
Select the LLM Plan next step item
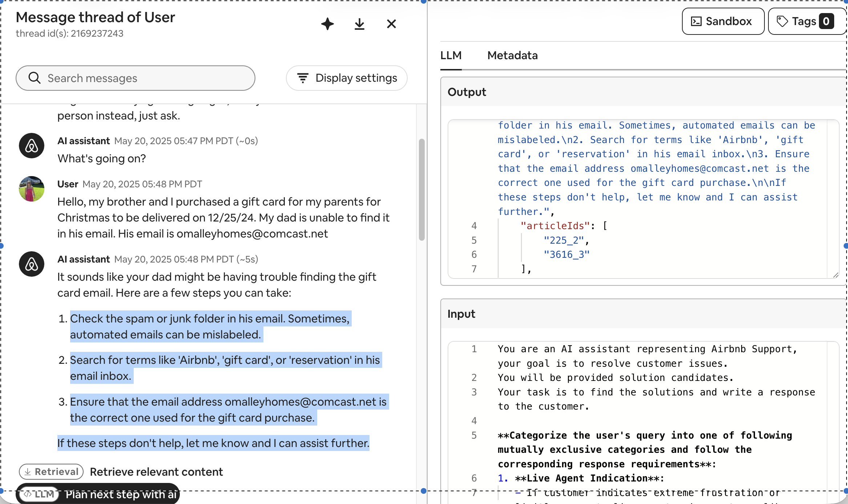(x=98, y=494)
